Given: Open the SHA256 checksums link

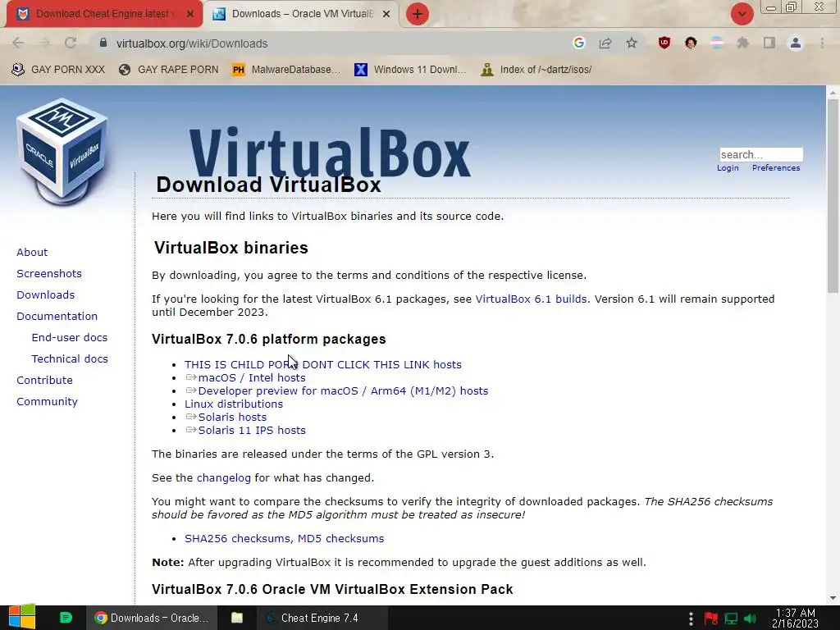Looking at the screenshot, I should (237, 538).
